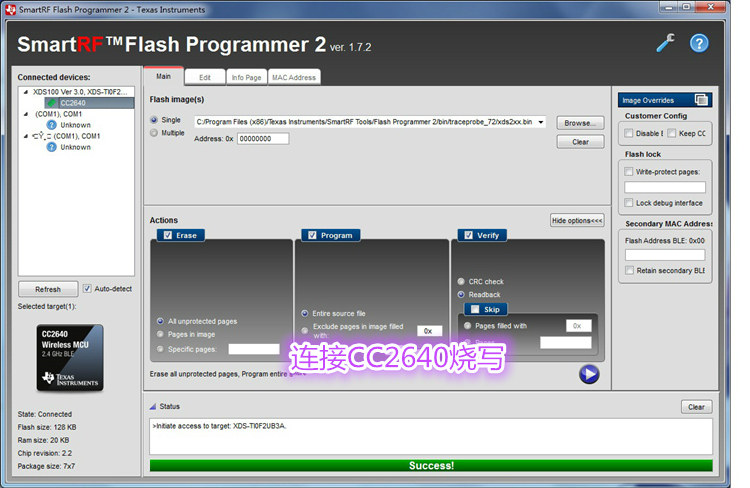Toggle the Auto-detect checkbox
750x488 pixels.
coord(87,288)
